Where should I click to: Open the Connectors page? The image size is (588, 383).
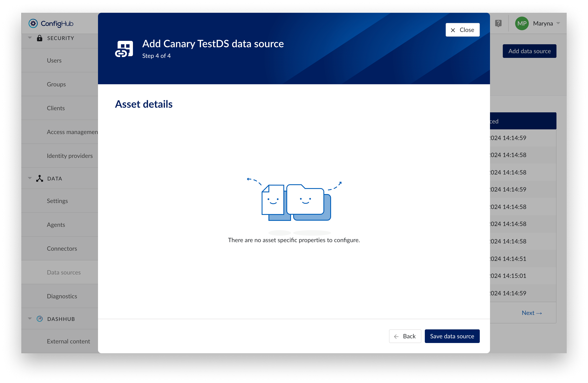click(62, 249)
